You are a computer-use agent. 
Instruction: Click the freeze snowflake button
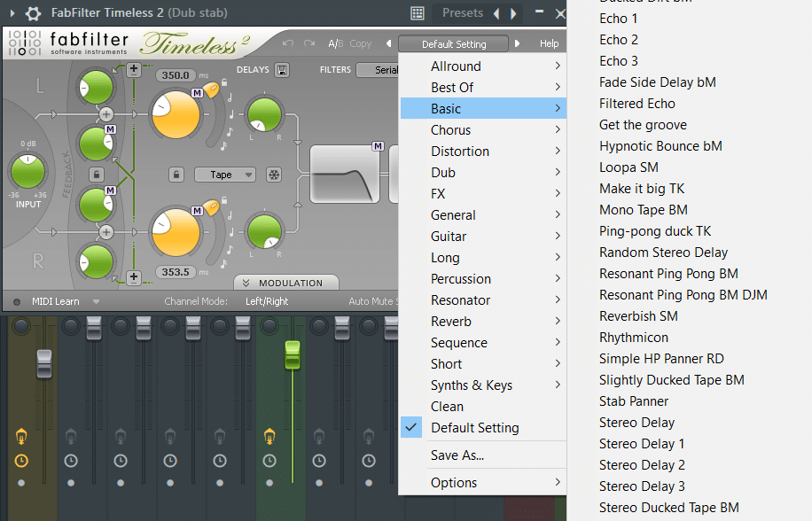click(x=273, y=175)
